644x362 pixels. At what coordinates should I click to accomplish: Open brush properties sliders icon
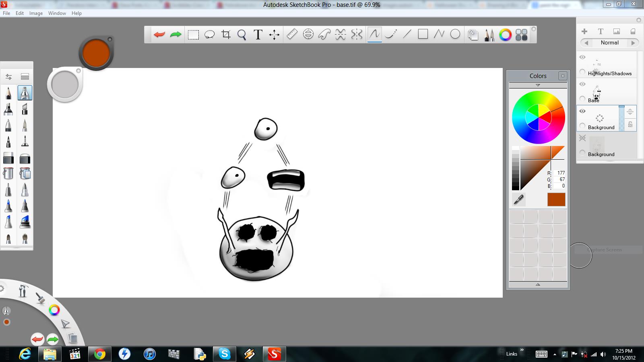coord(8,77)
